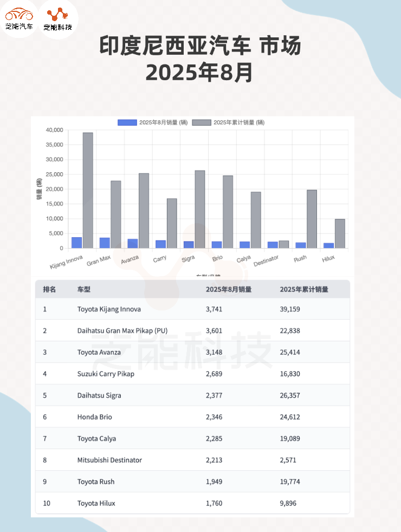Toggle the blue 2025年8月销量 legend swatch
This screenshot has height=532, width=401.
pyautogui.click(x=127, y=122)
